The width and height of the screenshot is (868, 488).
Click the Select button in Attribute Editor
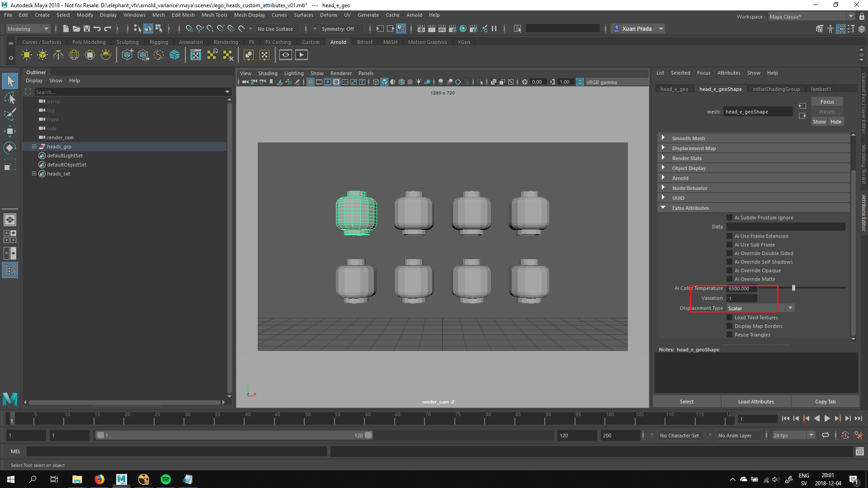[687, 402]
